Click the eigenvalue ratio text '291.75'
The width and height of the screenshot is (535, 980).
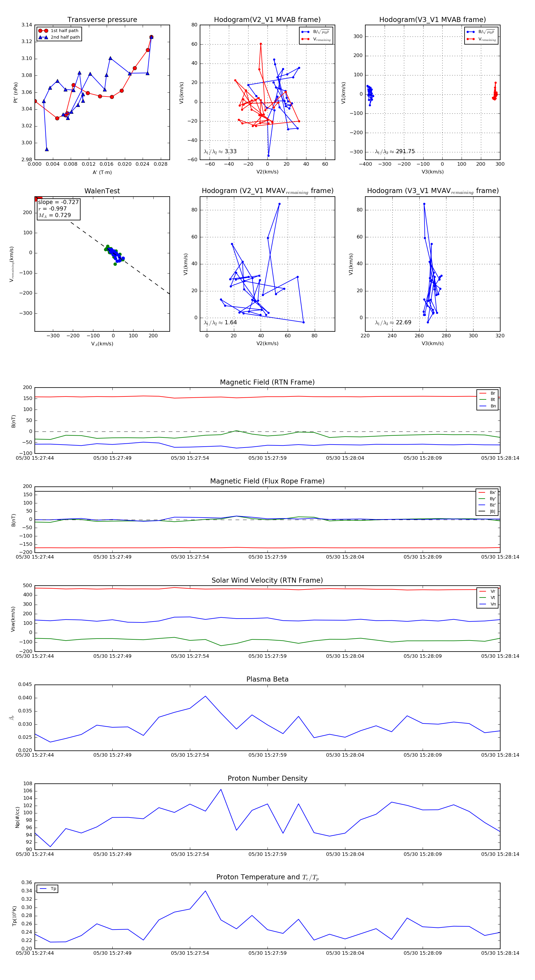pyautogui.click(x=405, y=151)
